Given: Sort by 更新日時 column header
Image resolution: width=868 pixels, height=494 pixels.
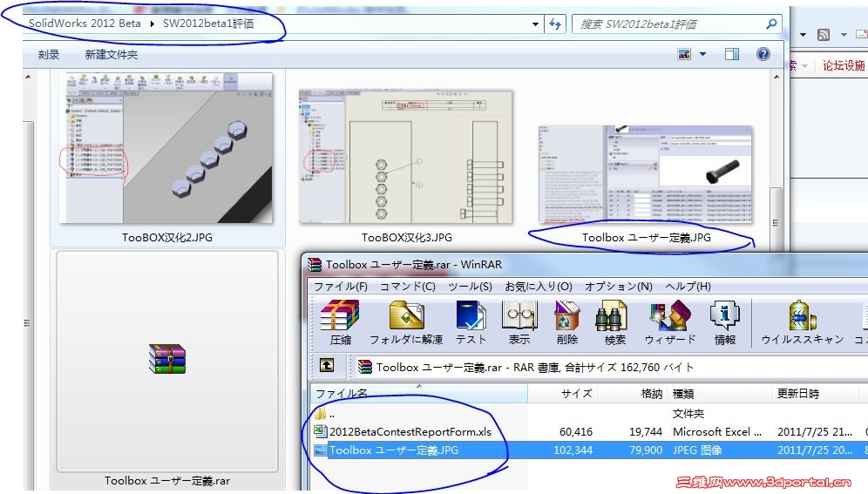Looking at the screenshot, I should click(816, 393).
